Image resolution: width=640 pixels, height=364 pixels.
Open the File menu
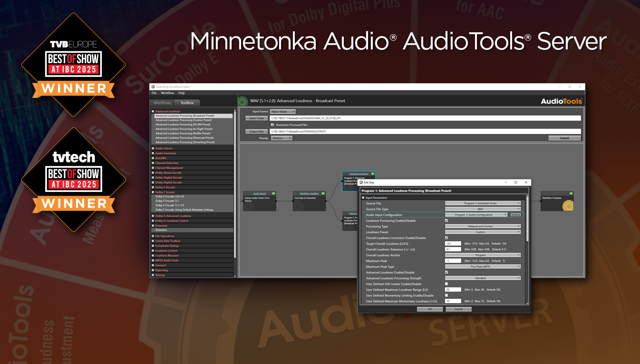pyautogui.click(x=154, y=93)
